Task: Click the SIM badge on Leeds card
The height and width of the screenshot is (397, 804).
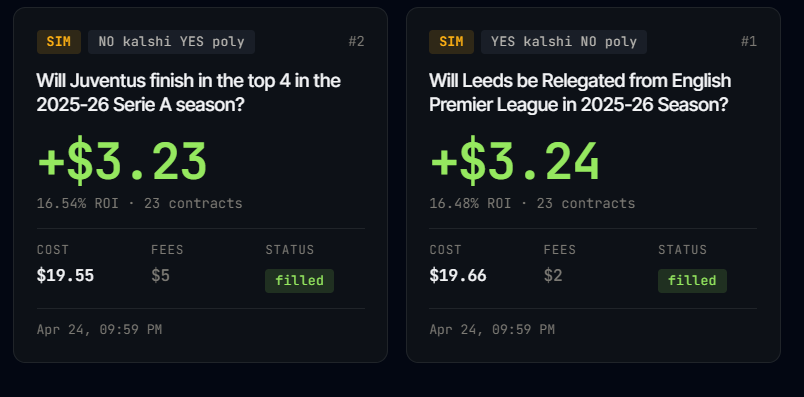Action: tap(451, 42)
